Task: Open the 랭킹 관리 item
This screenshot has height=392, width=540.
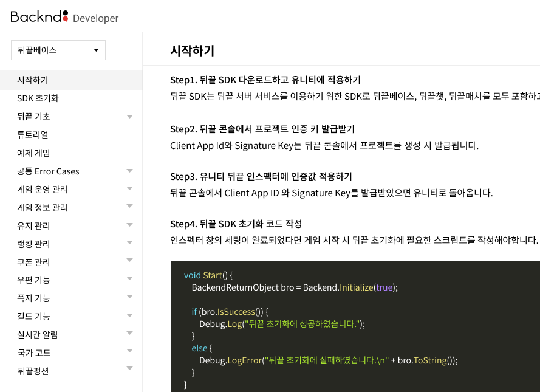Action: [x=33, y=244]
